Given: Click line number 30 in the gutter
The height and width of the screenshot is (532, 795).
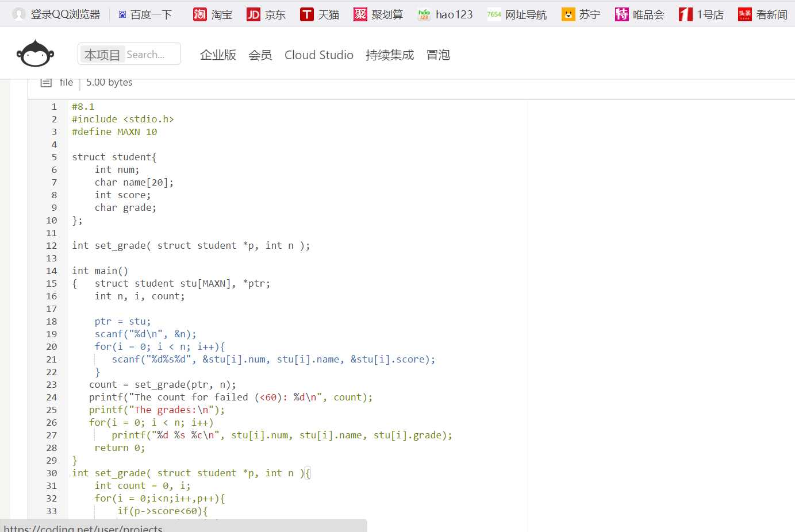Looking at the screenshot, I should coord(52,473).
